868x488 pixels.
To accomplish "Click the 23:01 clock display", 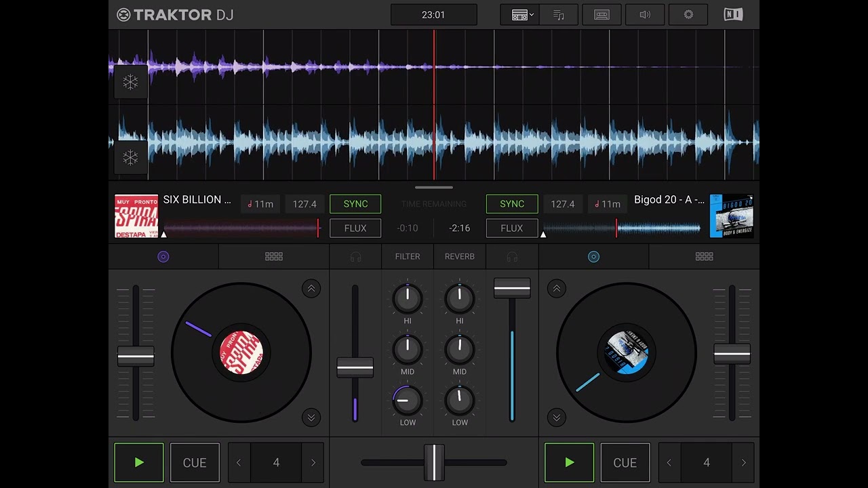I will click(x=434, y=15).
